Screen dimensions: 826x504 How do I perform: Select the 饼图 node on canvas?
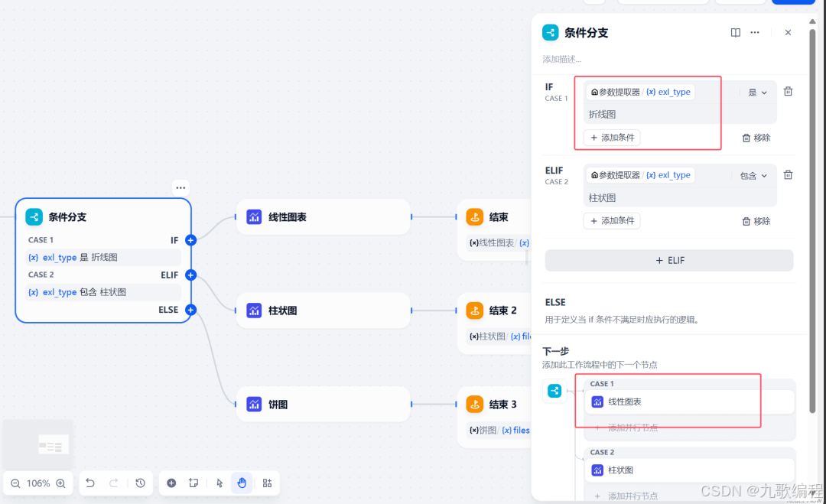pos(323,405)
